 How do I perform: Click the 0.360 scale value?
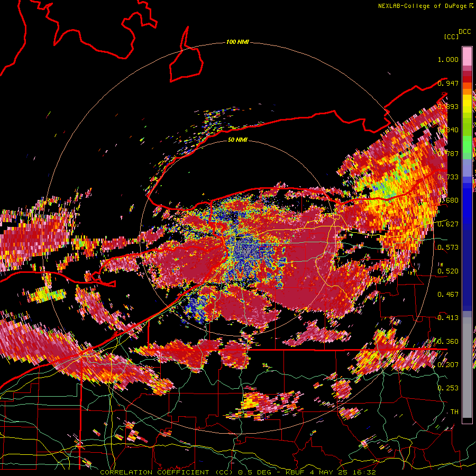pos(448,342)
